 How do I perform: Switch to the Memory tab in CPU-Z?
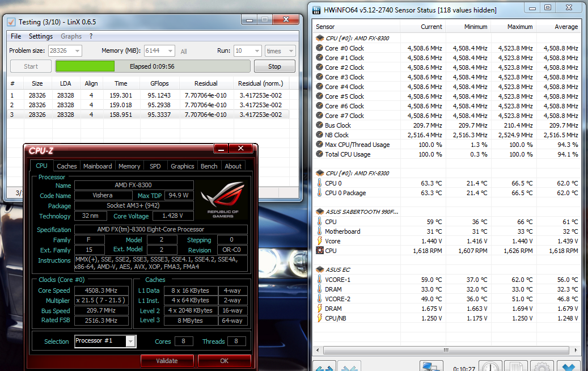click(x=129, y=166)
